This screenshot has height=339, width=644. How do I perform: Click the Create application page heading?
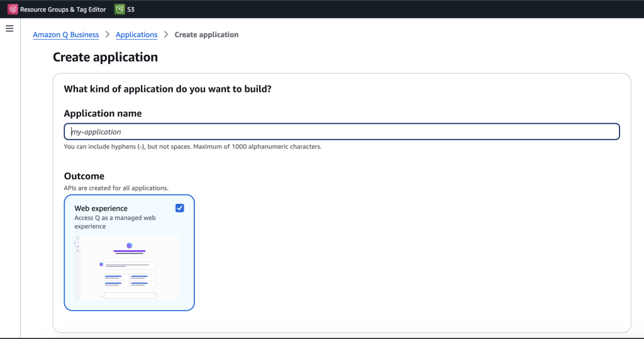coord(105,57)
